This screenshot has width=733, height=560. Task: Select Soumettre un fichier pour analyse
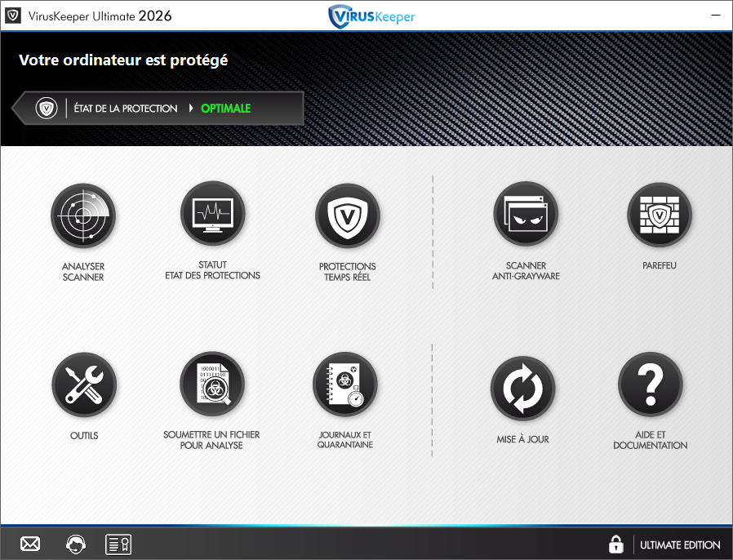tap(212, 384)
